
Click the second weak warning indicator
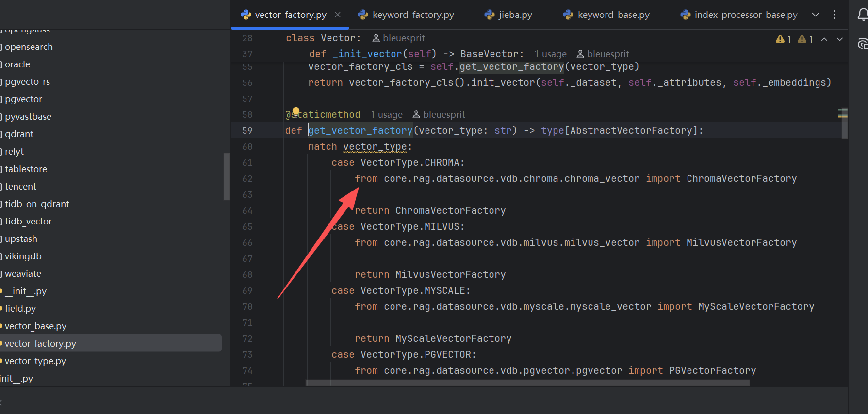click(x=802, y=39)
